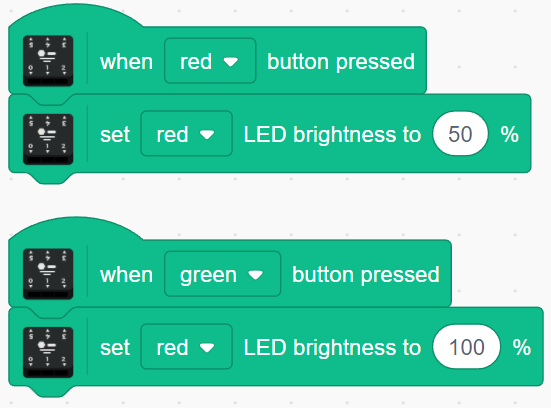Click the % sign after the 100 value
Viewport: 551px width, 408px height.
pyautogui.click(x=522, y=348)
